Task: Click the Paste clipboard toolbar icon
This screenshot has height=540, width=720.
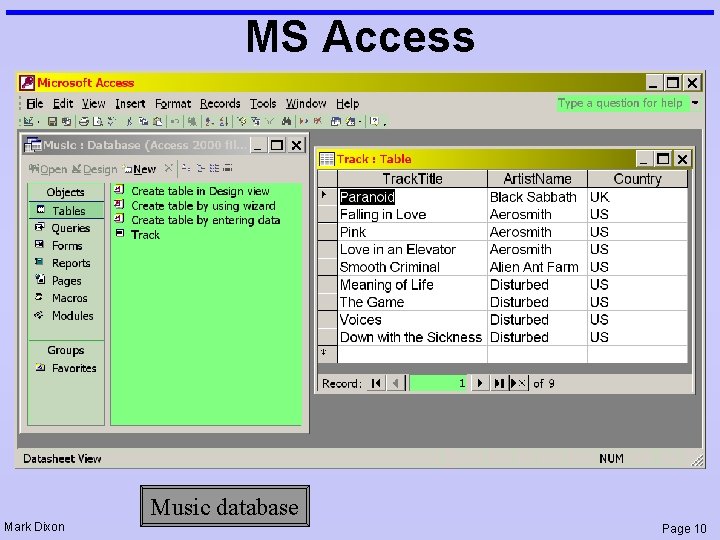Action: [158, 121]
